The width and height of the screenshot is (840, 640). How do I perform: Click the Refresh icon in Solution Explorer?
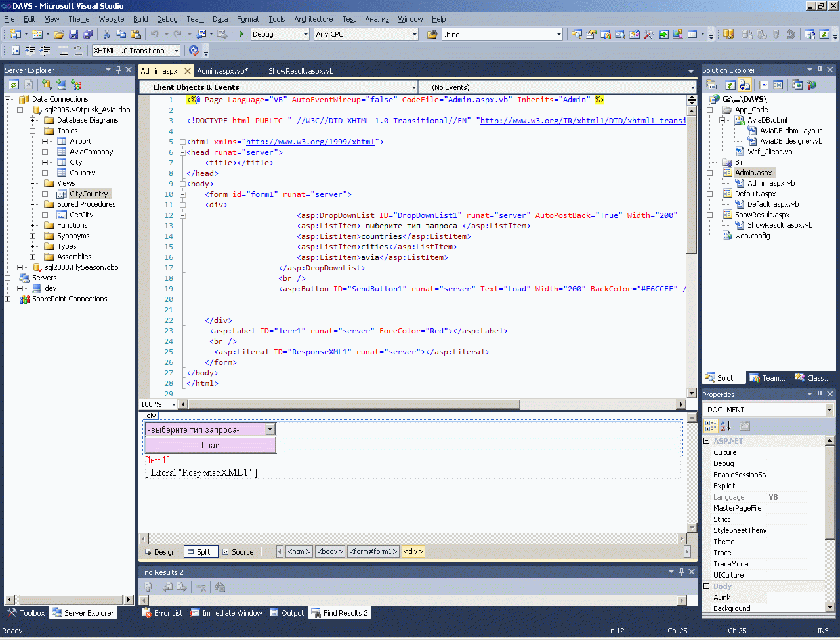730,85
